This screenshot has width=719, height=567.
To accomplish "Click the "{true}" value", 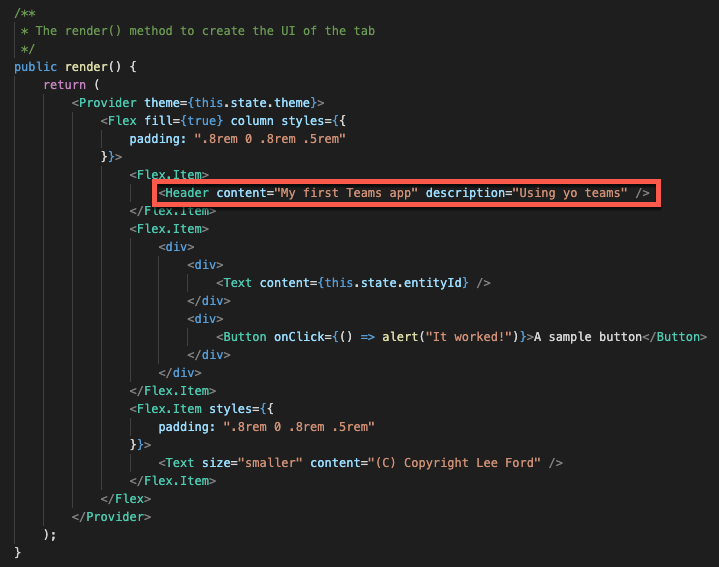I will (202, 121).
